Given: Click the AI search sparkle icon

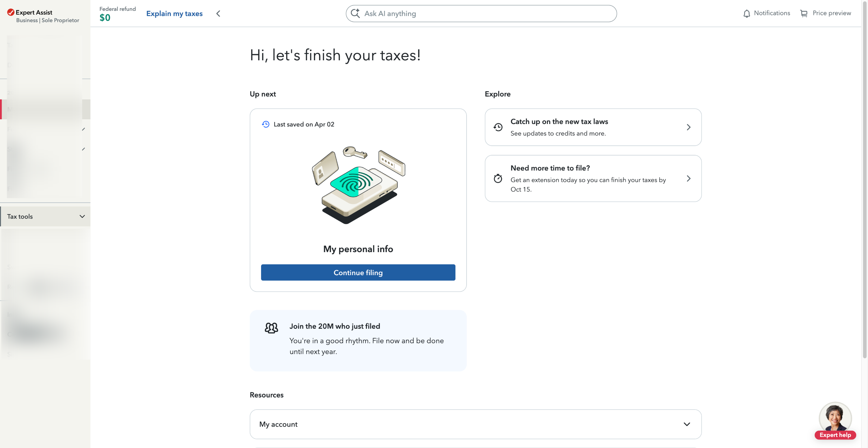Looking at the screenshot, I should click(355, 14).
